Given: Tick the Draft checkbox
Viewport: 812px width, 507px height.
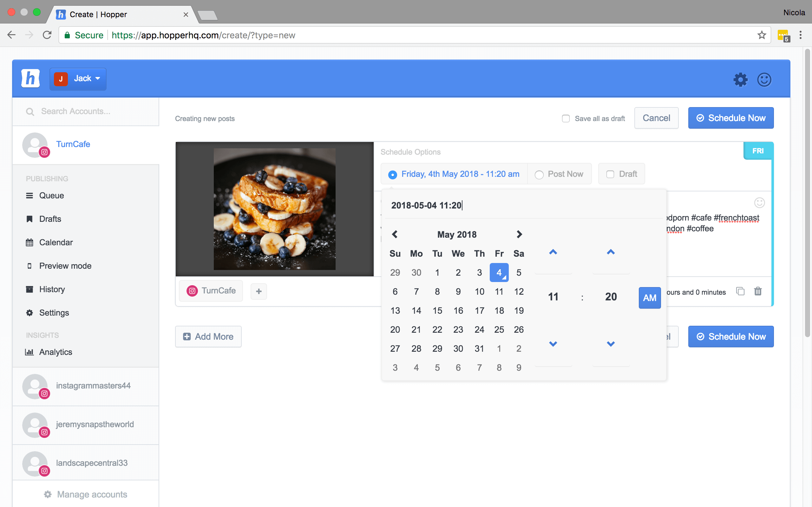Looking at the screenshot, I should pos(610,174).
